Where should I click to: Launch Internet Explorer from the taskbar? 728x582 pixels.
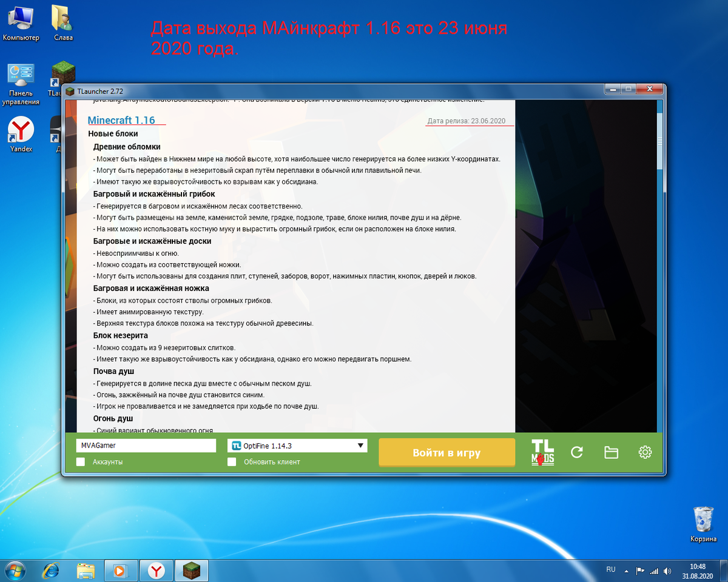[51, 570]
